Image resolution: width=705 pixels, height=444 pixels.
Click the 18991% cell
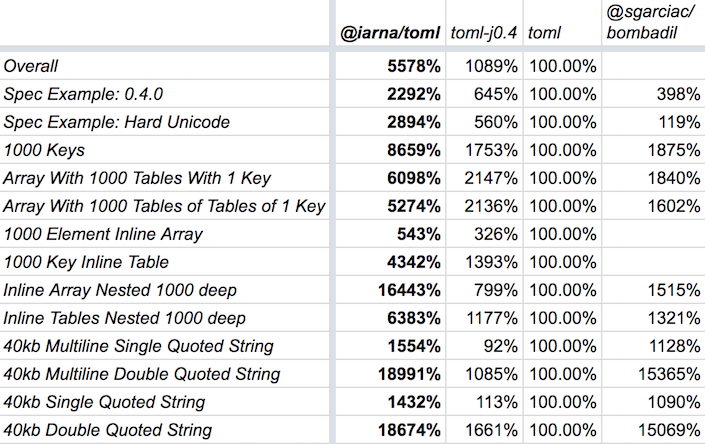pyautogui.click(x=407, y=374)
